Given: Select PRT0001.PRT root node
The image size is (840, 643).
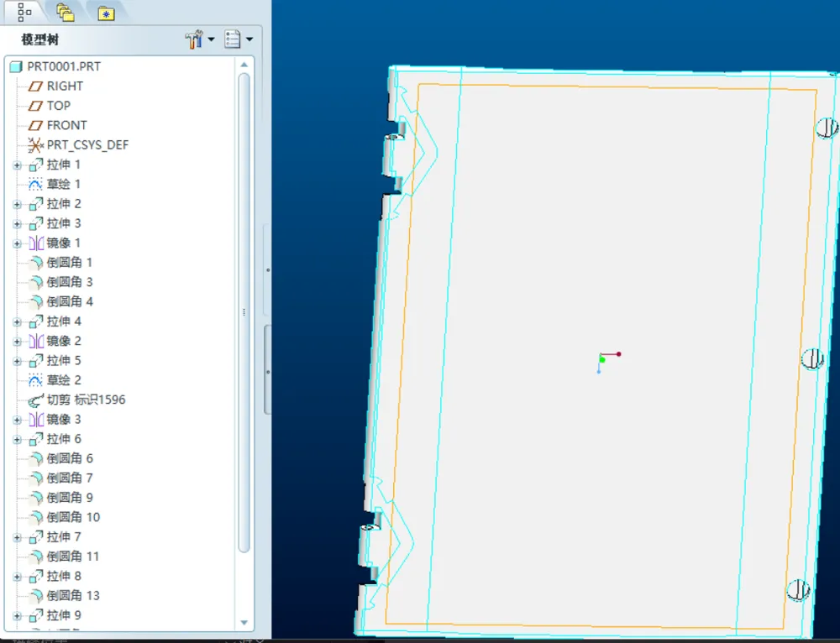Looking at the screenshot, I should click(x=64, y=66).
